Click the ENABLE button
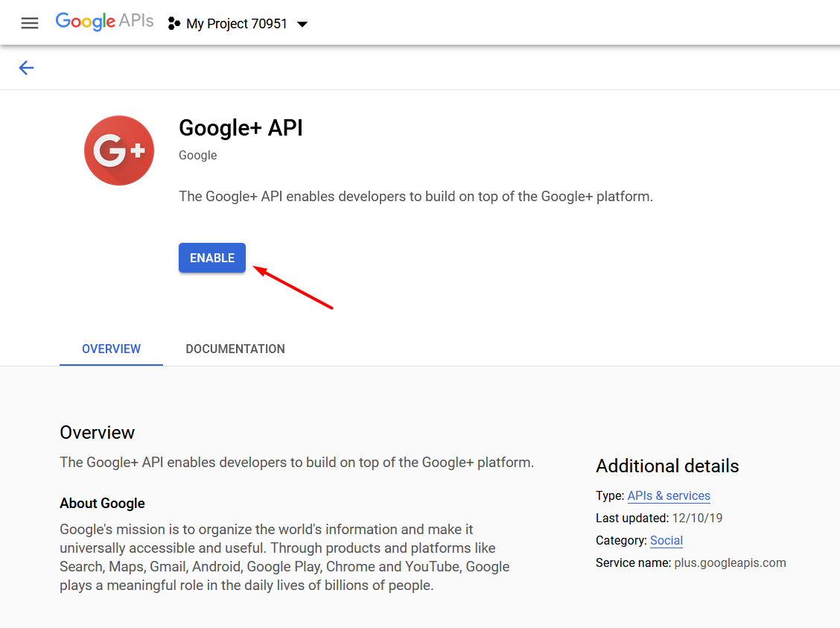This screenshot has width=840, height=628. 212,258
